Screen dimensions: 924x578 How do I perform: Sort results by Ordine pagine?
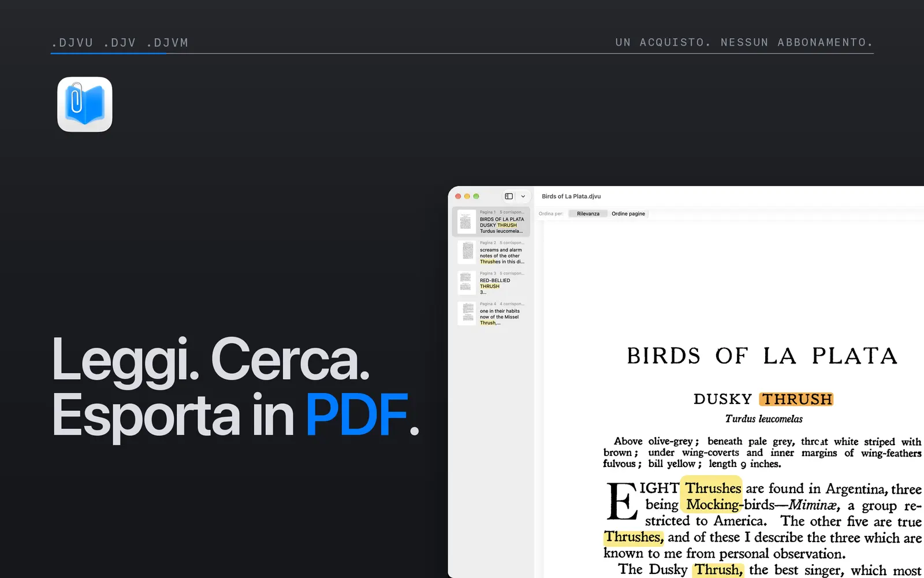[x=628, y=214]
